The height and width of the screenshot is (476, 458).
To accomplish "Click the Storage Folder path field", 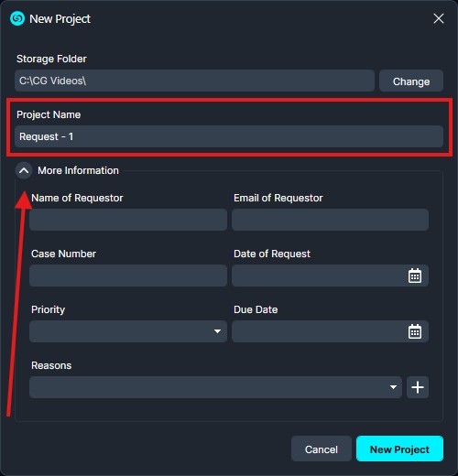I will click(x=194, y=81).
